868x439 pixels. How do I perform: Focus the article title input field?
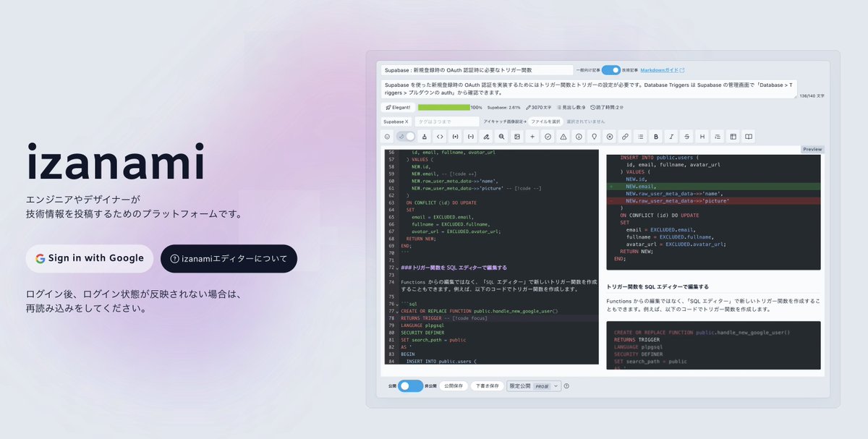pos(477,70)
